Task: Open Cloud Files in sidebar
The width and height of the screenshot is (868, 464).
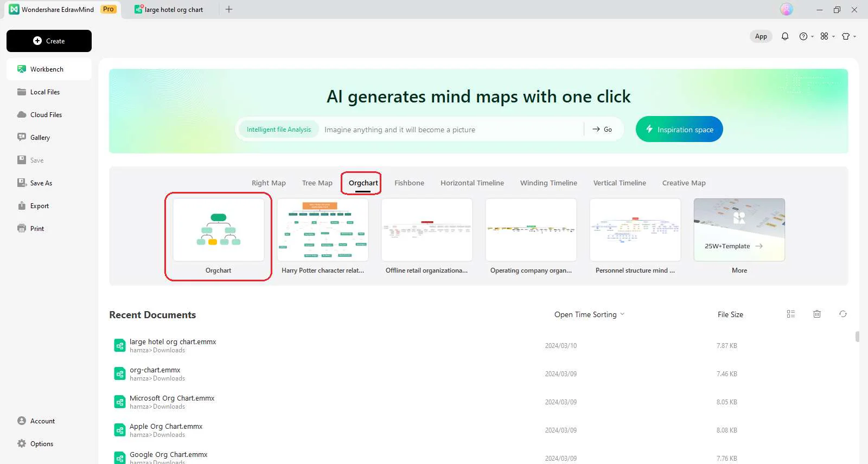Action: click(49, 115)
